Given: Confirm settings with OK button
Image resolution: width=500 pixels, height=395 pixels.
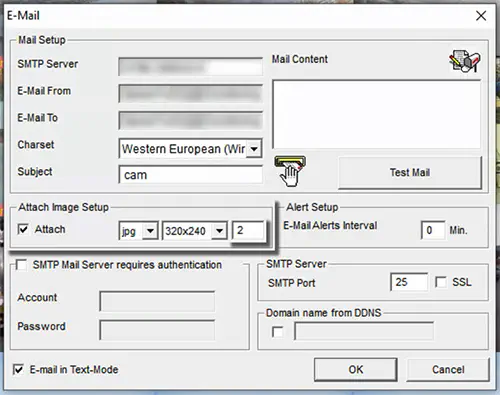Looking at the screenshot, I should (355, 369).
